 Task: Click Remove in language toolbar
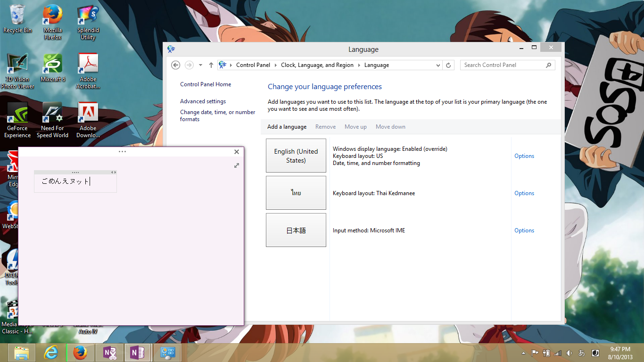(326, 127)
